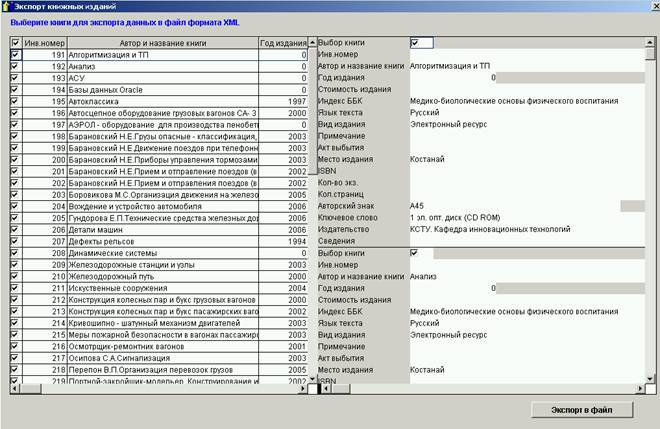Image resolution: width=660 pixels, height=429 pixels.
Task: Click detail panel vertical scrollbar up arrow
Action: 650,42
